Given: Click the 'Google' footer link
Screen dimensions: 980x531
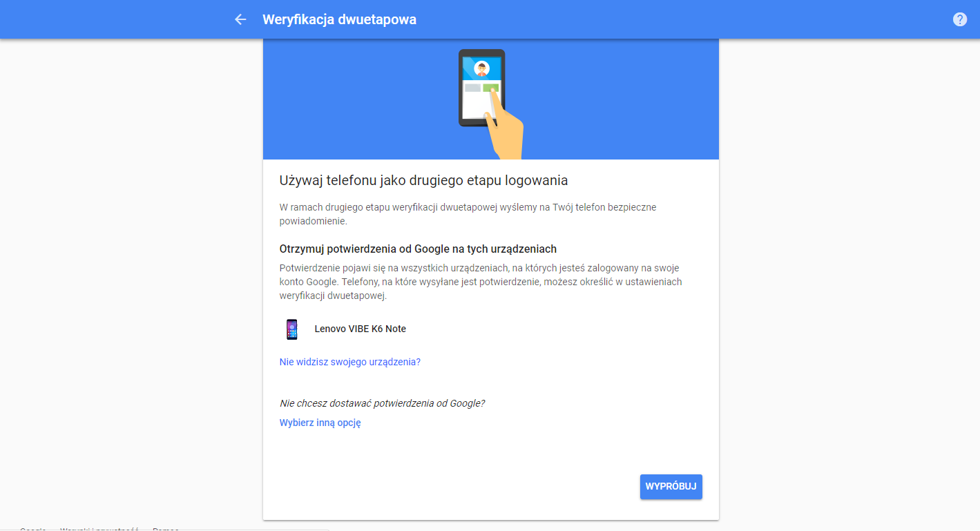Looking at the screenshot, I should point(32,529).
